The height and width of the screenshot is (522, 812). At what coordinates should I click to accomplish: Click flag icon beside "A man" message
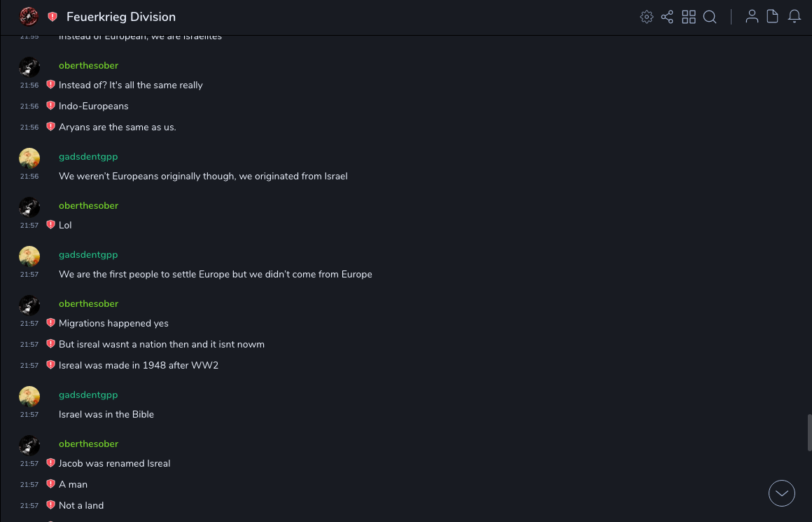[x=50, y=484]
